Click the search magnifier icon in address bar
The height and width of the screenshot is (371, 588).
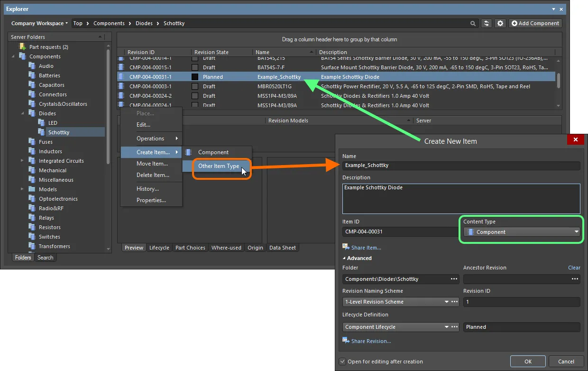473,23
